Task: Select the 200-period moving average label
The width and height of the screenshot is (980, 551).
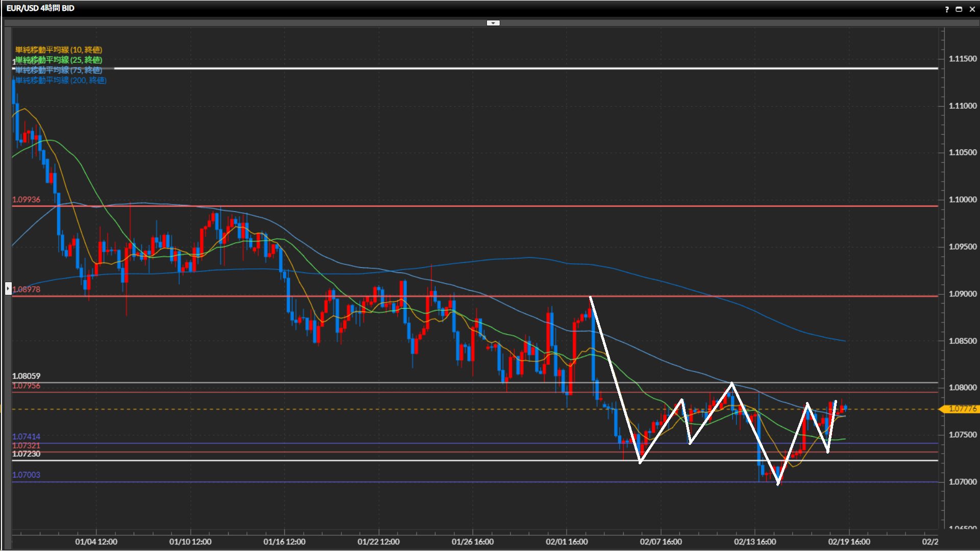Action: coord(60,80)
